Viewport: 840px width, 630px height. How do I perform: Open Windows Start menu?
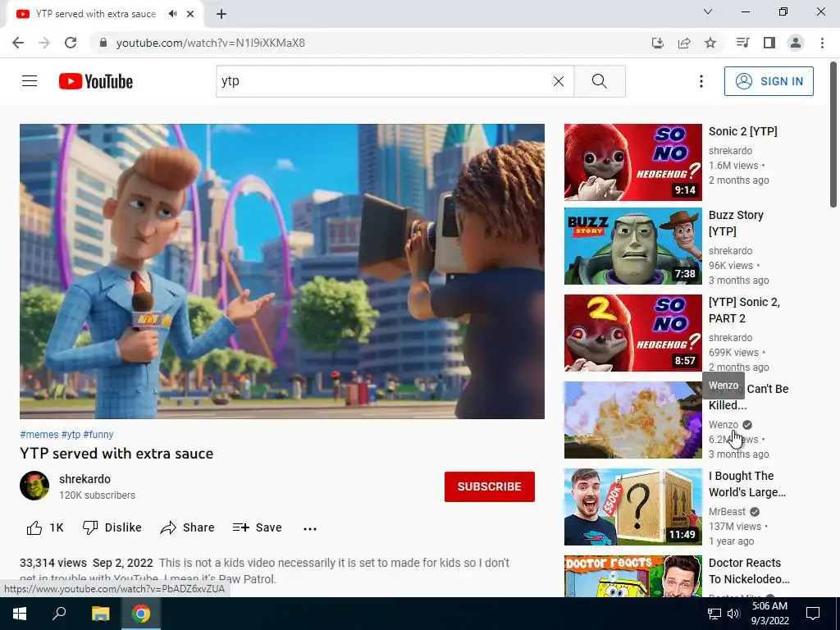[x=20, y=614]
